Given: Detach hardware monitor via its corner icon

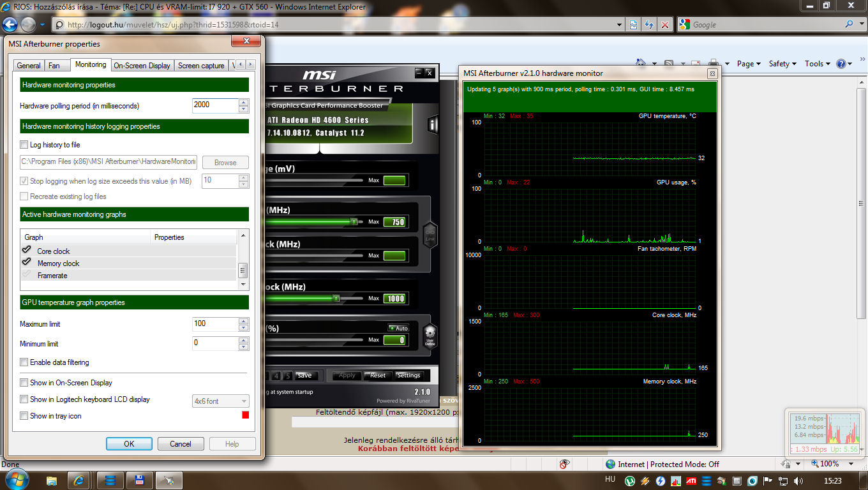Looking at the screenshot, I should pyautogui.click(x=712, y=73).
